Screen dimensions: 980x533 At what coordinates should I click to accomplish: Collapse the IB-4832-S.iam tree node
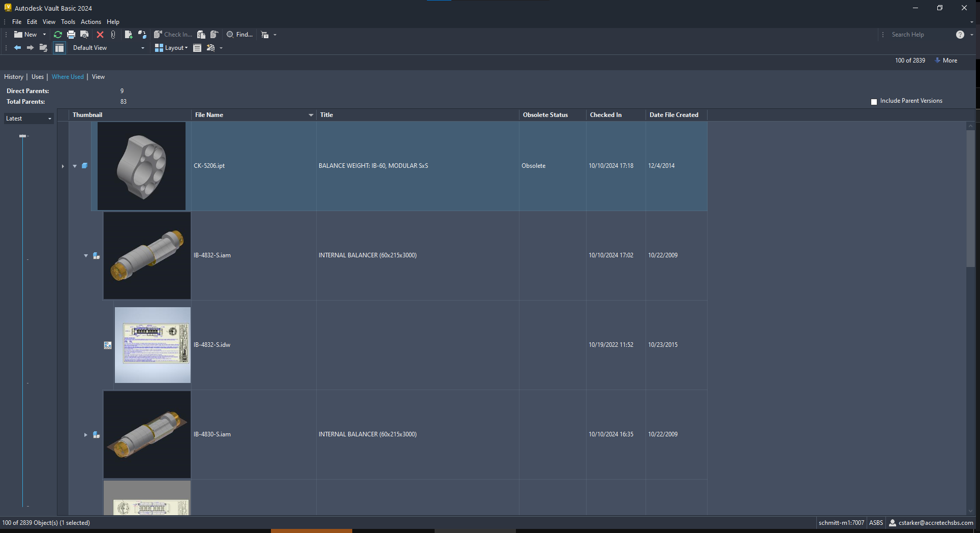tap(86, 256)
